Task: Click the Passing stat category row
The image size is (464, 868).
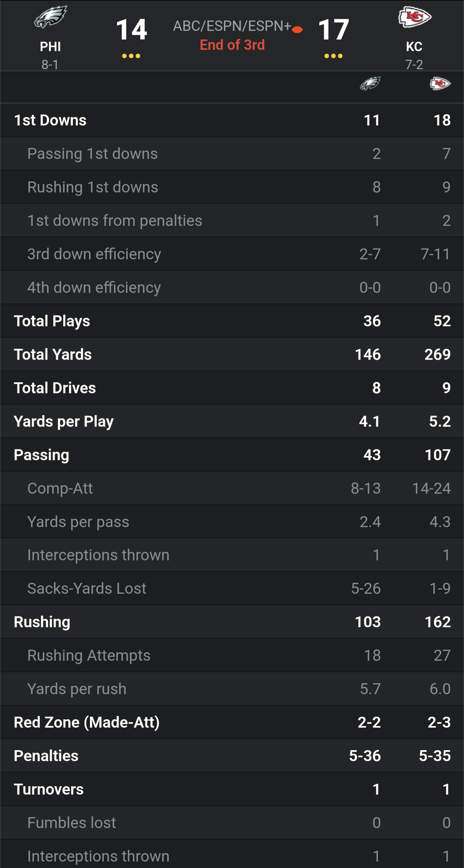Action: [232, 455]
